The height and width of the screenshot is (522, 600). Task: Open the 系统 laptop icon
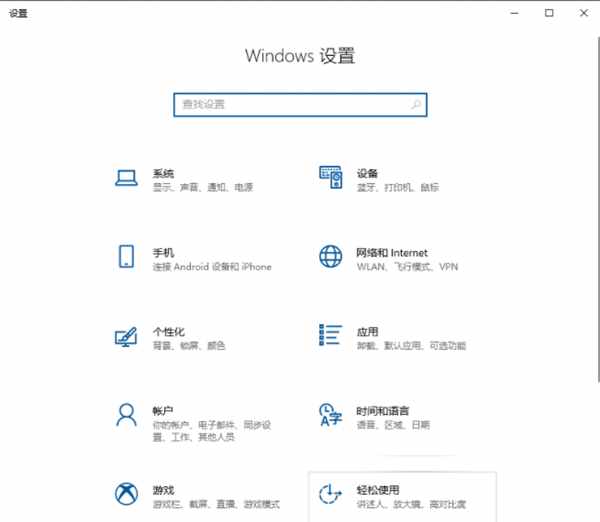126,178
